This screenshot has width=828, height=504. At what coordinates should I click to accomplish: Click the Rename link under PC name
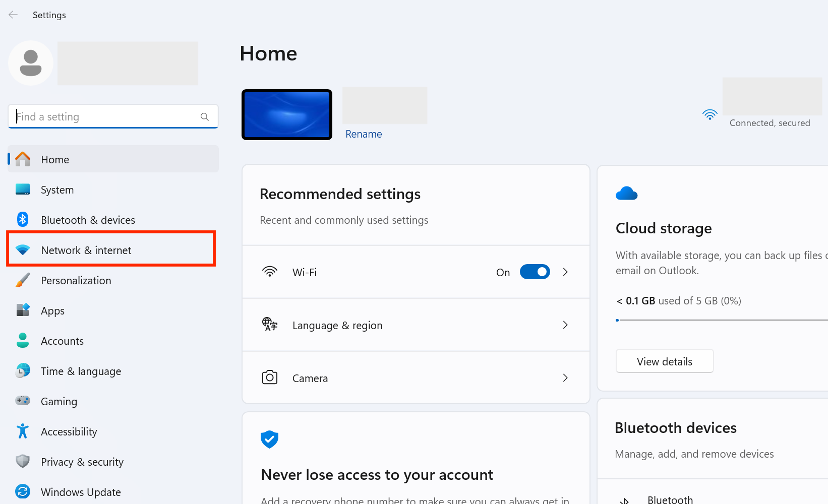click(x=364, y=134)
